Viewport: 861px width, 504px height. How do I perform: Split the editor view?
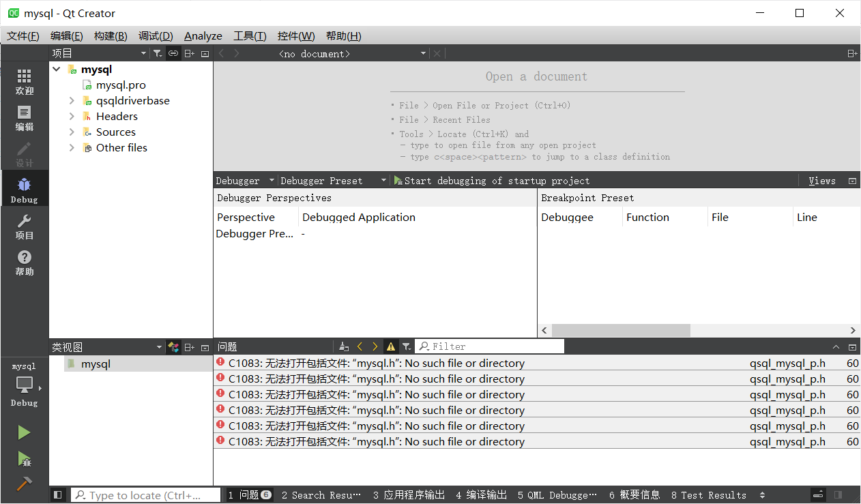tap(852, 53)
